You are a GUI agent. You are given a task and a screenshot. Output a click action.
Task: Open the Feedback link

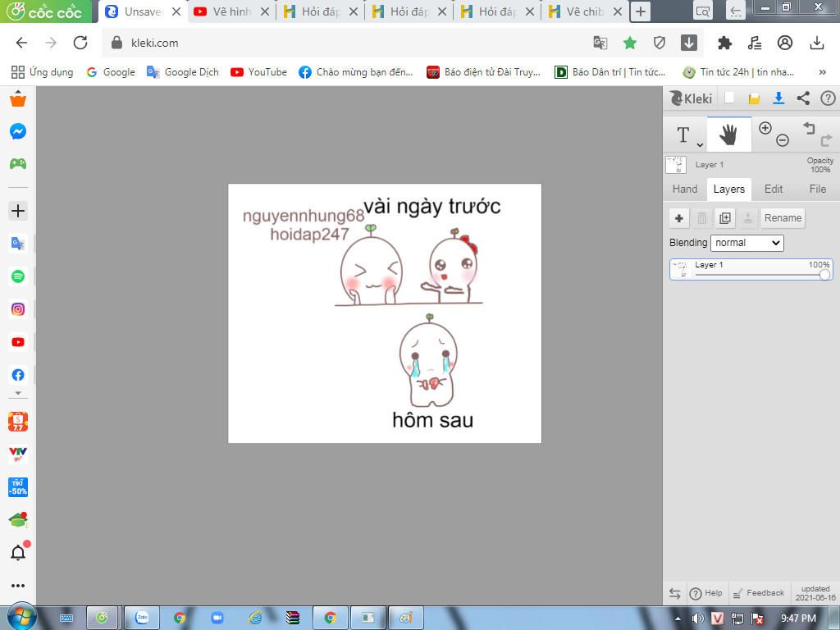[758, 593]
